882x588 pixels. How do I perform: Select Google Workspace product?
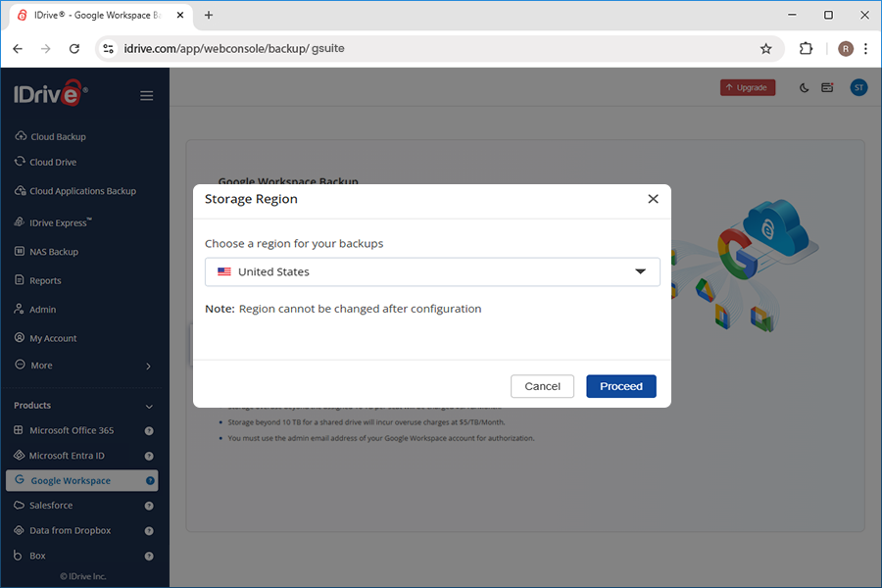point(82,480)
